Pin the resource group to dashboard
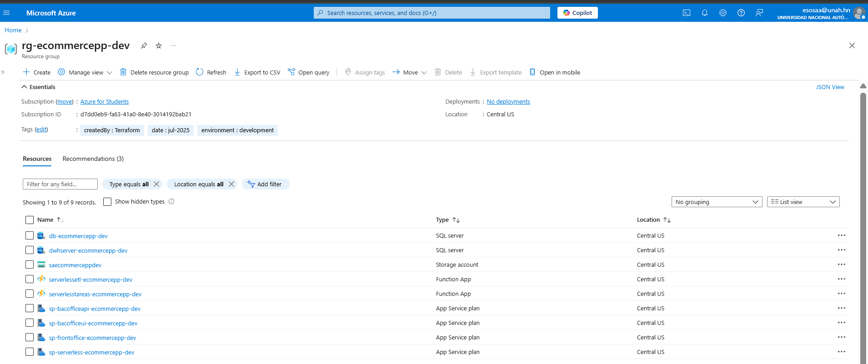The image size is (868, 364). [x=144, y=45]
